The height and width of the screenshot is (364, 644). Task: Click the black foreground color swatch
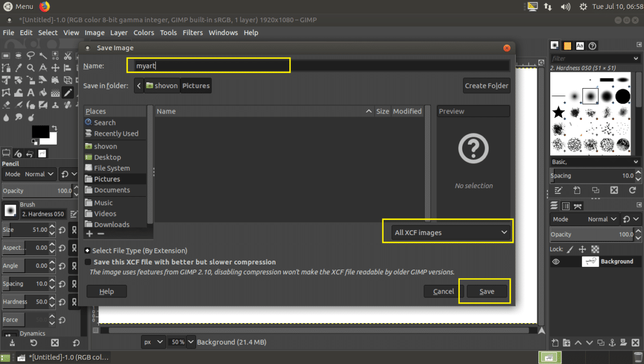point(40,132)
